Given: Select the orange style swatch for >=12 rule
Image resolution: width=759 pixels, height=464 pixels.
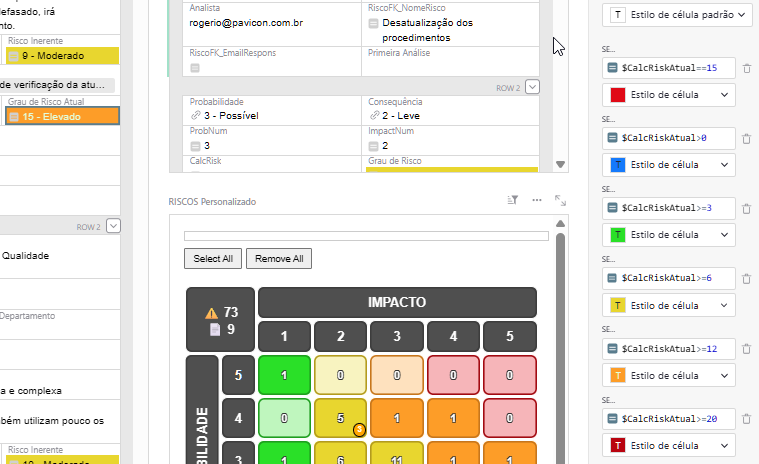Looking at the screenshot, I should coord(617,375).
